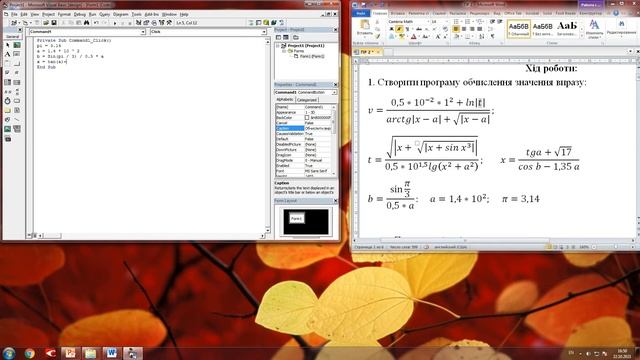Click the Undo icon in VB toolbar
Viewport: 640px width, 360px height.
coord(96,22)
